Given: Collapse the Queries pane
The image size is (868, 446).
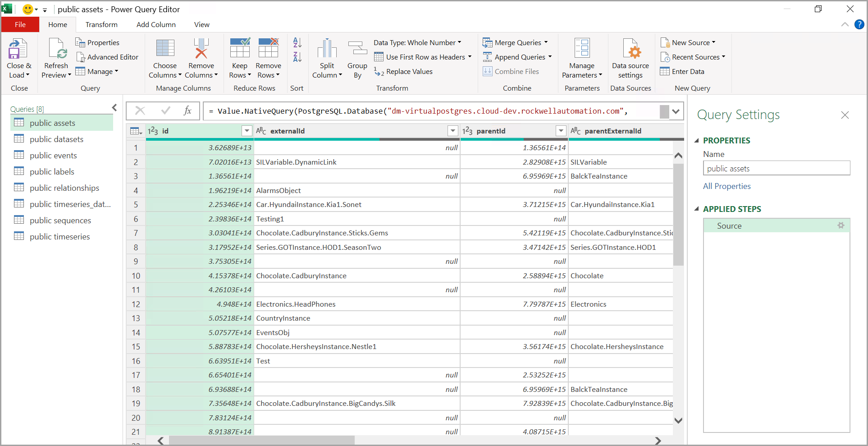Looking at the screenshot, I should pyautogui.click(x=114, y=108).
